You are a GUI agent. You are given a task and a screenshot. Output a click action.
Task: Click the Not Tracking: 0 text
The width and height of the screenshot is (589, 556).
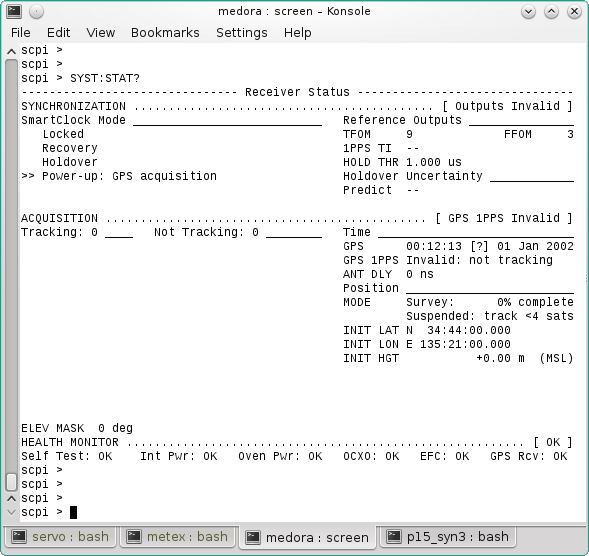(206, 232)
